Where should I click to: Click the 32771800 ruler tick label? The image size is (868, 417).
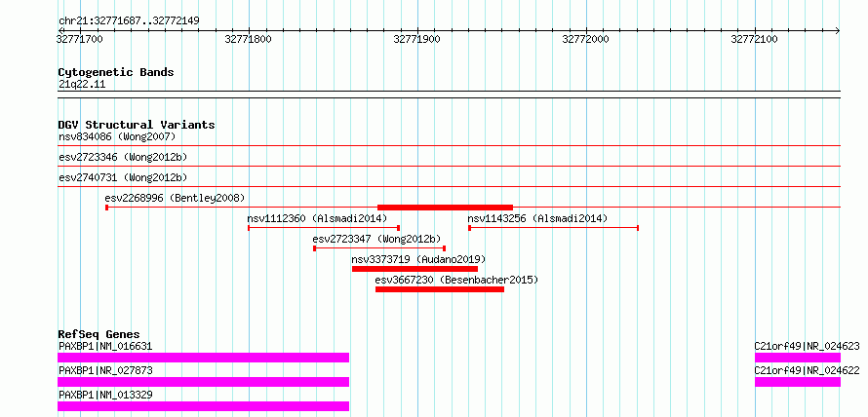(x=248, y=39)
